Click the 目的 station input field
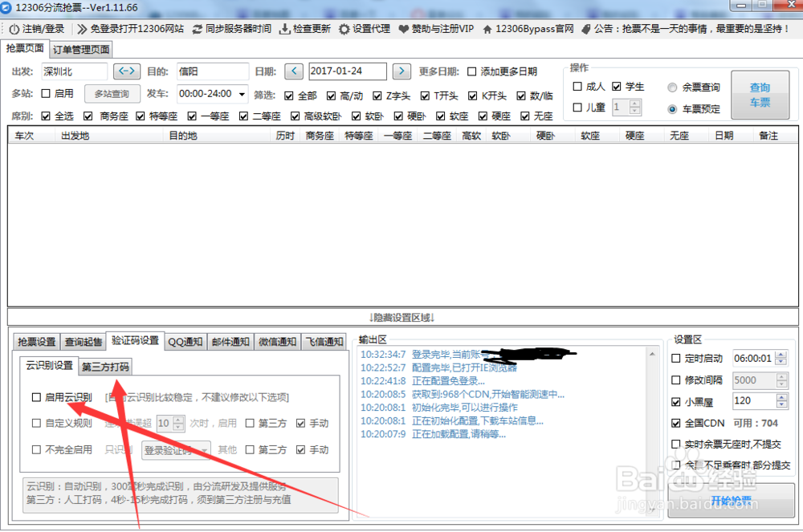This screenshot has width=803, height=532. [213, 71]
